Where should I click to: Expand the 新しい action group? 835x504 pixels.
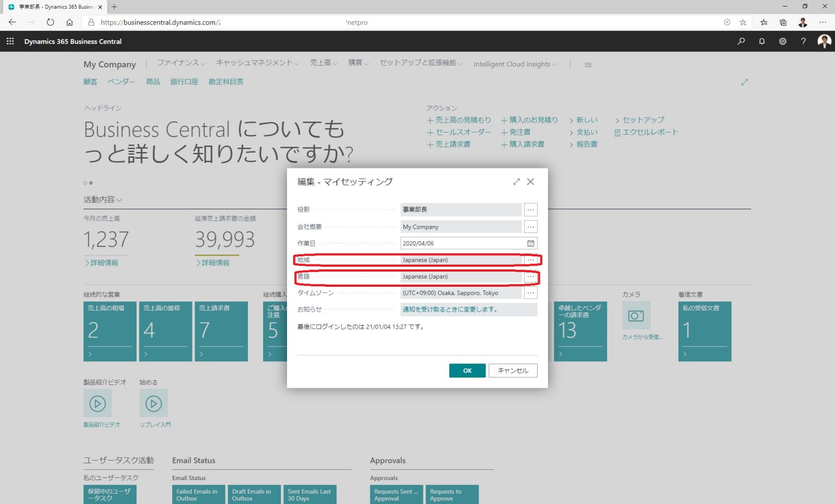tap(583, 120)
